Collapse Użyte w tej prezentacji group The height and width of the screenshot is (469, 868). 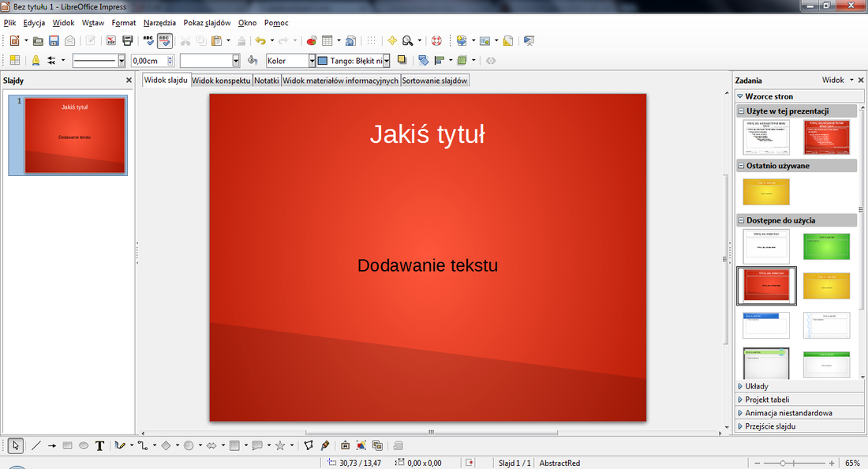(741, 111)
